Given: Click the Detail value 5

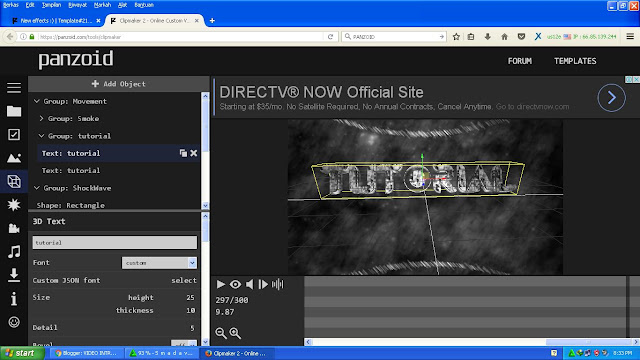Looking at the screenshot, I should click(x=192, y=327).
